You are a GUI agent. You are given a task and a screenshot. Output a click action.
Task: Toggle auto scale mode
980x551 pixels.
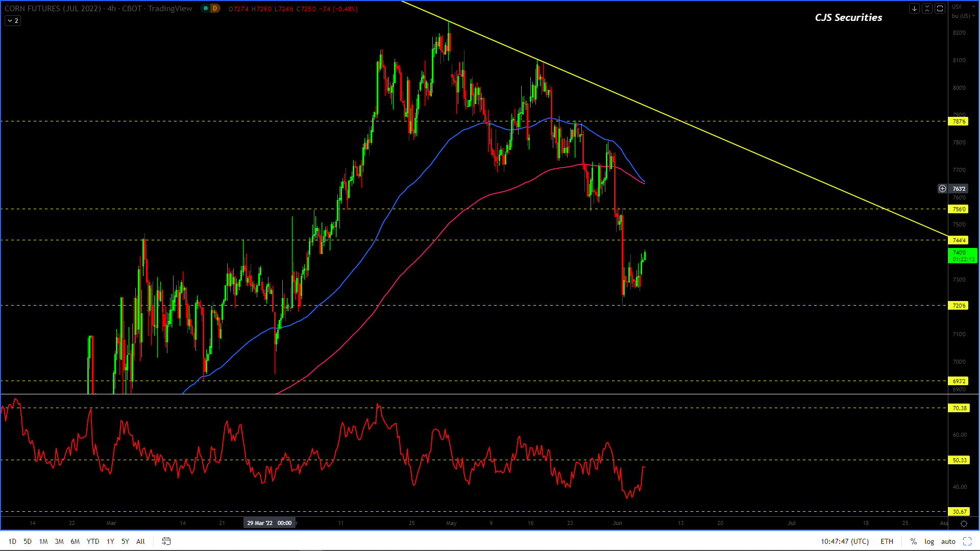coord(948,541)
